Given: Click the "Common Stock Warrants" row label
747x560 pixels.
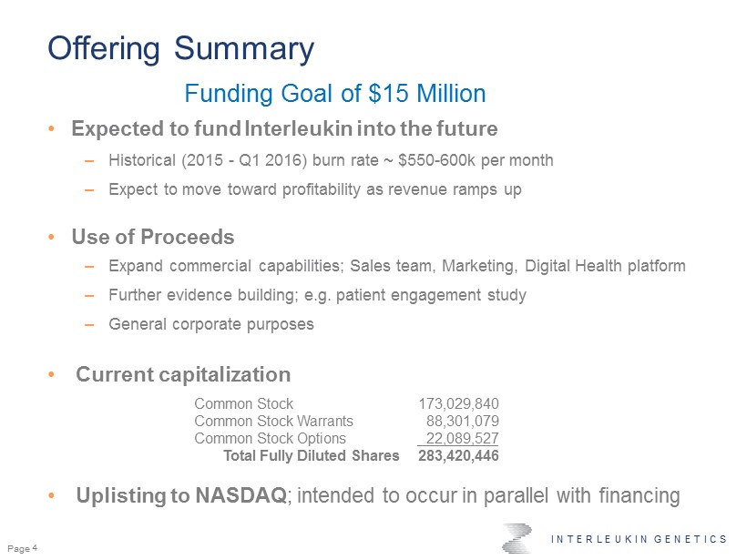Looking at the screenshot, I should (x=273, y=421).
